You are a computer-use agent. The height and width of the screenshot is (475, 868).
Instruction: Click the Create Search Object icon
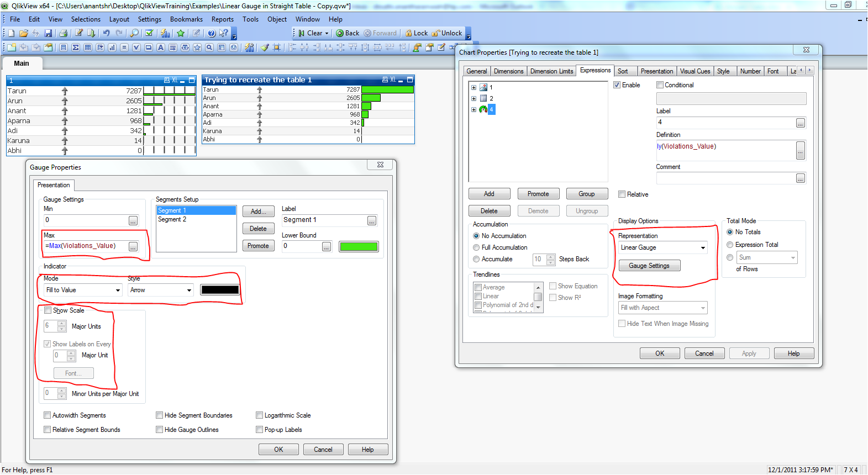(209, 47)
